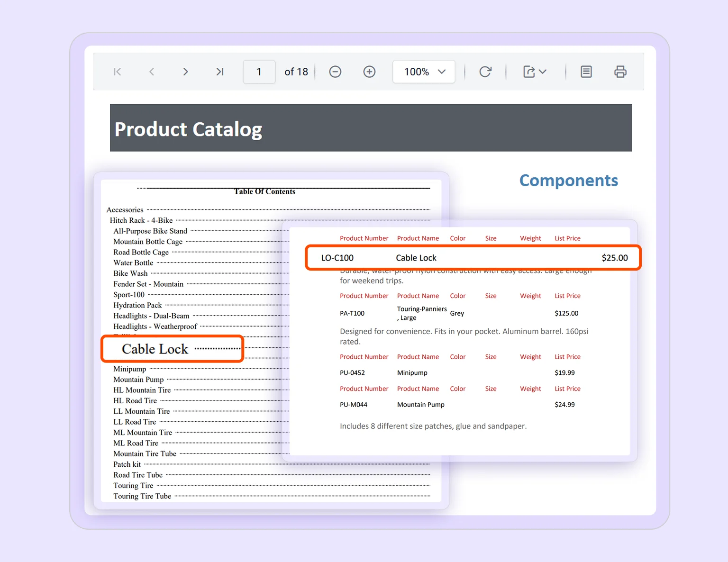The height and width of the screenshot is (562, 728).
Task: Go to the first page
Action: coord(117,72)
